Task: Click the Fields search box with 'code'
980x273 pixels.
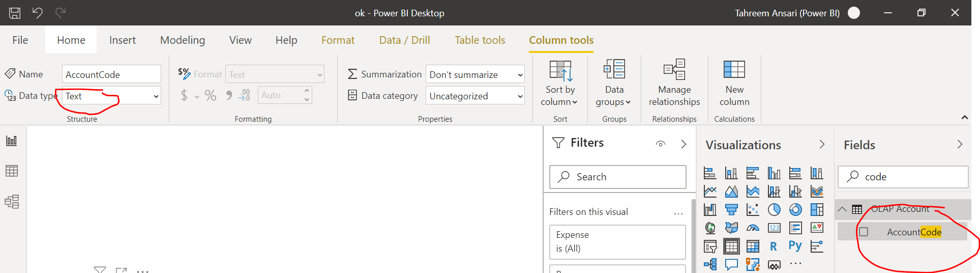Action: 903,177
